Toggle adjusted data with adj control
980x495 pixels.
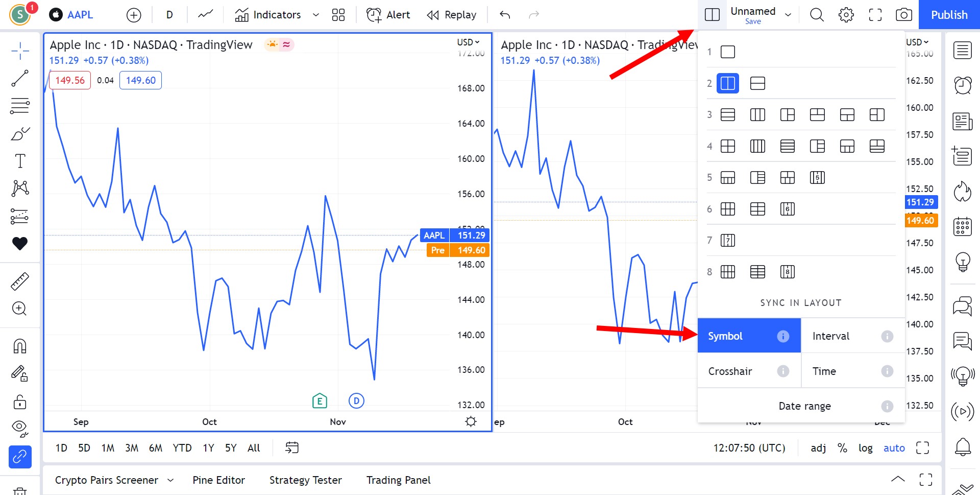point(818,448)
